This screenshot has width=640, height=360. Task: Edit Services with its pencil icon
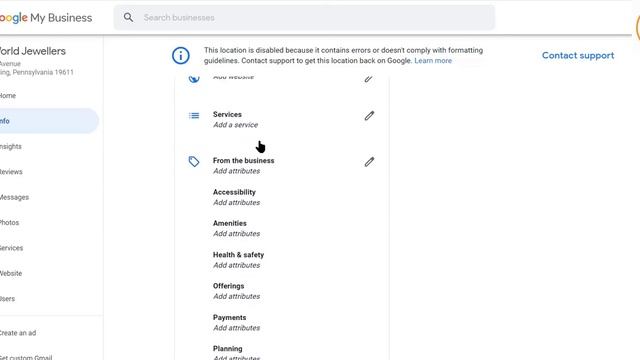pyautogui.click(x=369, y=116)
